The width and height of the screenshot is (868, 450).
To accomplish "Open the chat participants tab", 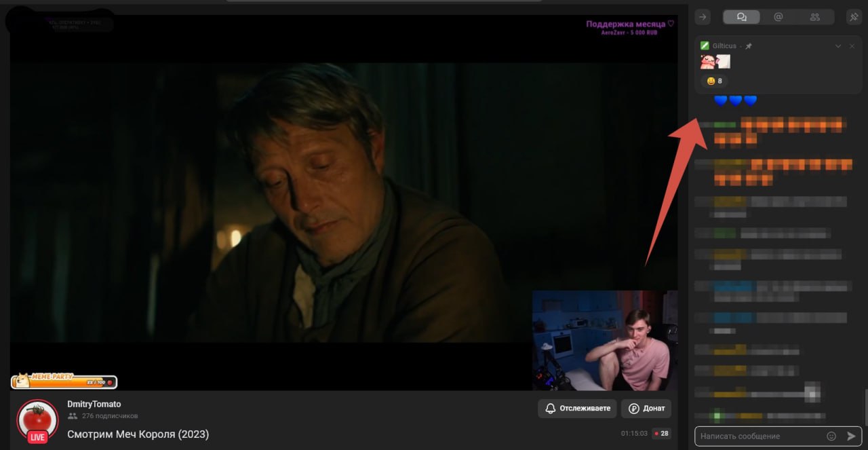I will pos(815,17).
